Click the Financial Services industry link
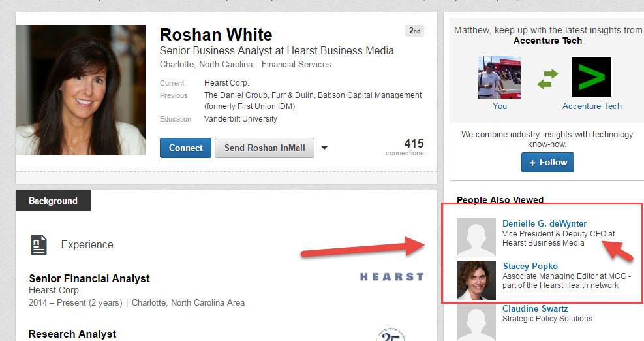Screen dimensions: 644x341 point(296,65)
